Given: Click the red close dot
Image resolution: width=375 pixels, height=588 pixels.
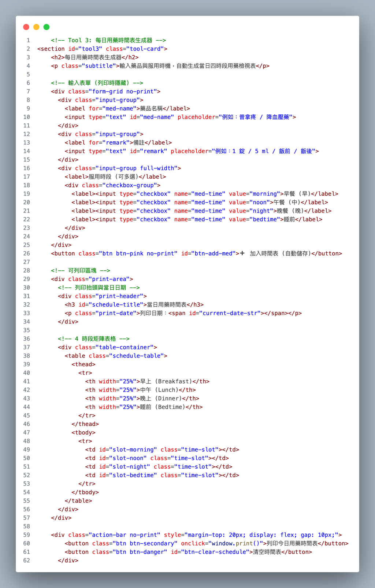Looking at the screenshot, I should pyautogui.click(x=26, y=27).
